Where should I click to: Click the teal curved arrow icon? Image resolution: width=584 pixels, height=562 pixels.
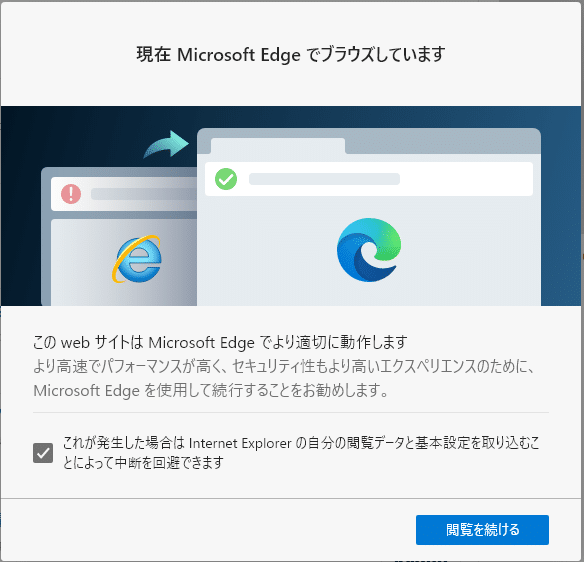[166, 144]
